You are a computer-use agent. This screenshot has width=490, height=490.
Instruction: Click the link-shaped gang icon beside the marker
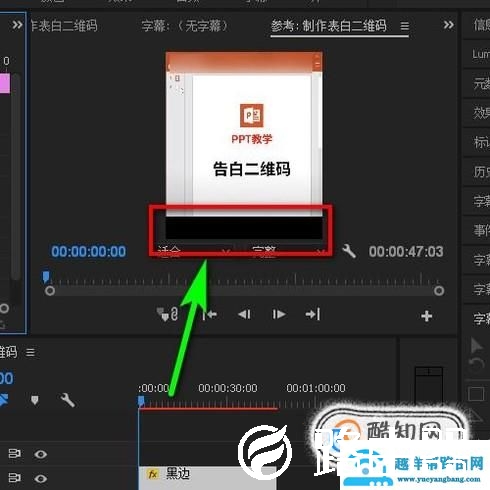coord(174,314)
